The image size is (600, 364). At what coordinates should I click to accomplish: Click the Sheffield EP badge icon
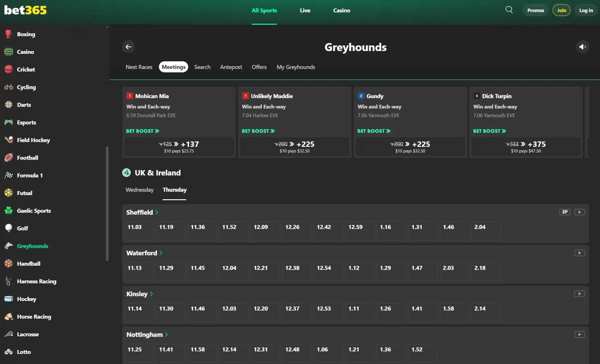[565, 212]
